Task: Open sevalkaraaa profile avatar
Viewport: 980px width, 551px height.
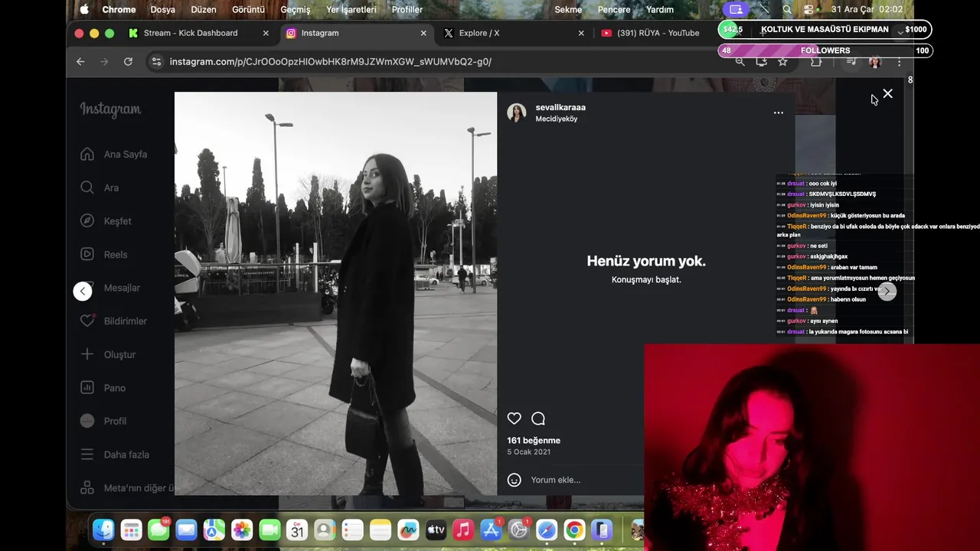Action: pos(517,112)
